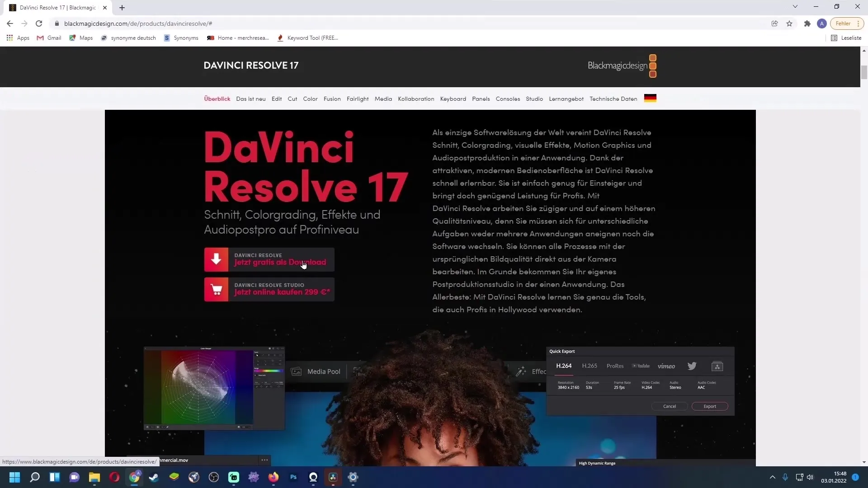Open the Fairlight page link

(x=358, y=99)
